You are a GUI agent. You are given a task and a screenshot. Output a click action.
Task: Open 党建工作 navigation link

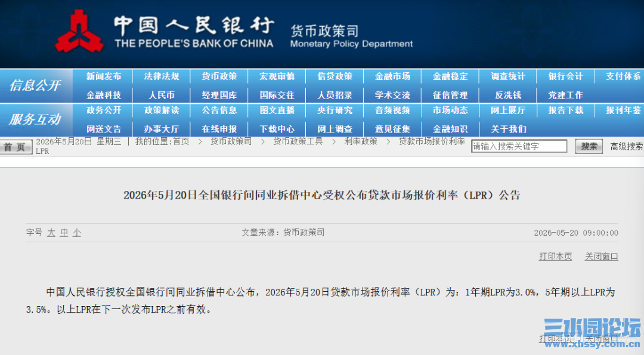565,95
